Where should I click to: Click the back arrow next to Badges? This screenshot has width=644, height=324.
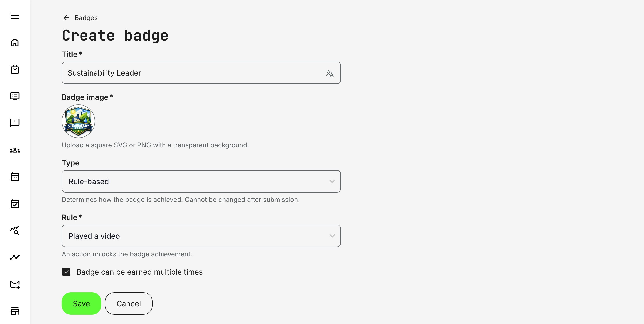(66, 17)
